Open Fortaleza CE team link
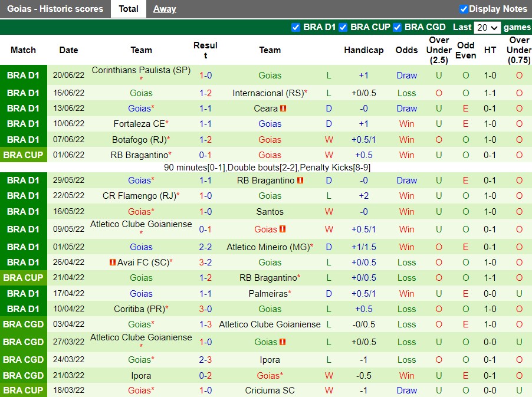 point(139,124)
